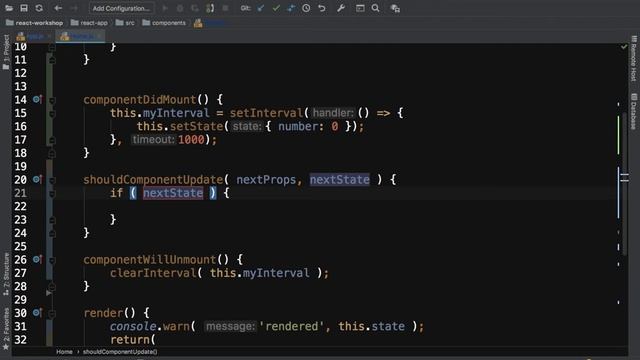
Task: Open the Favorites tool window tab
Action: point(6,329)
